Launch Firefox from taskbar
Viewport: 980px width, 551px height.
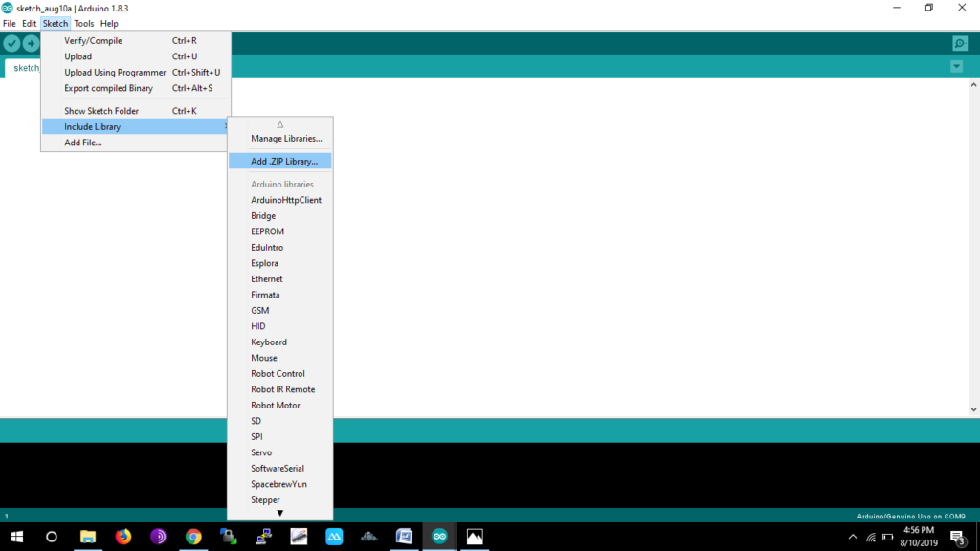123,537
